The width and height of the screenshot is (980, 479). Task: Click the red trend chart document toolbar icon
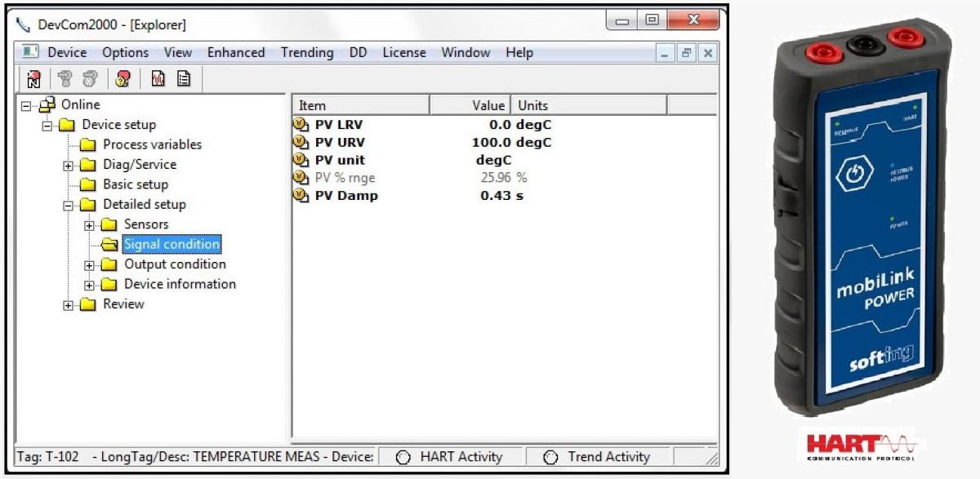point(158,80)
